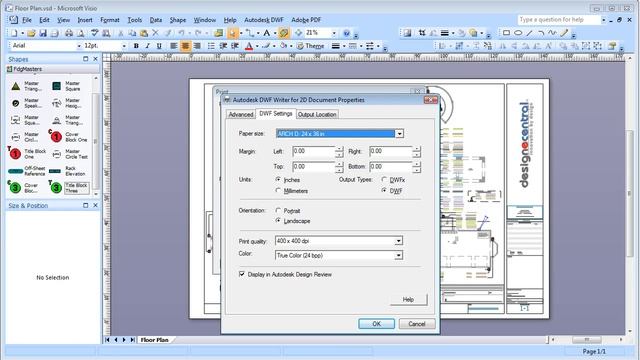Select the Connector tool
Screen dimensions: 640x360
click(250, 33)
